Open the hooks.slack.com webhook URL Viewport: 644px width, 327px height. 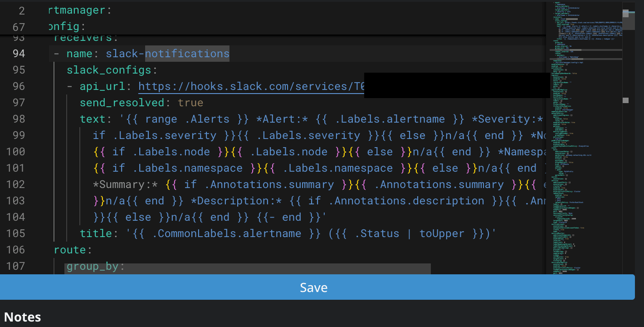249,86
